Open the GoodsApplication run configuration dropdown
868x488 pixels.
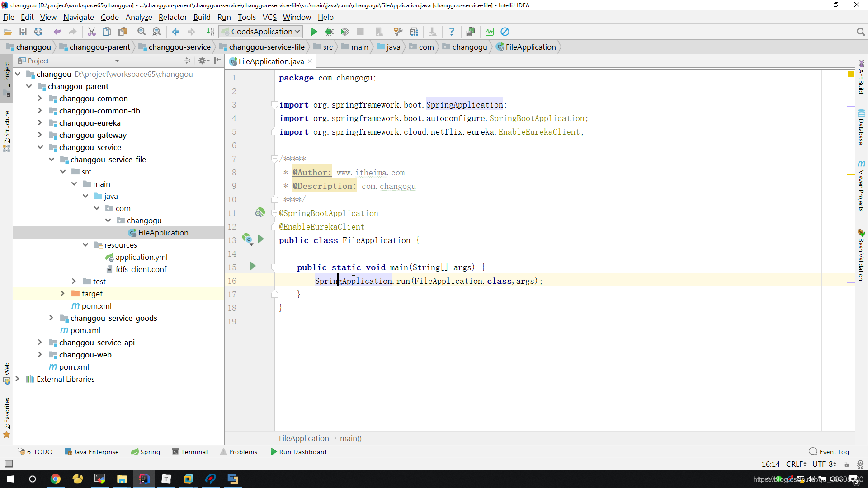click(261, 32)
